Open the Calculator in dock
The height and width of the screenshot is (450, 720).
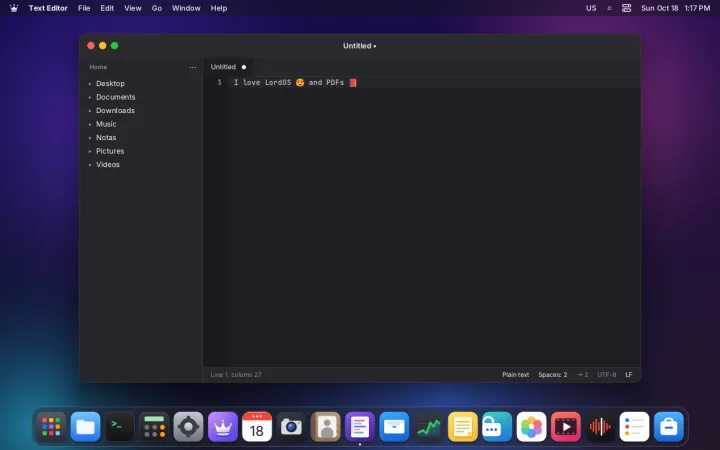(x=154, y=427)
